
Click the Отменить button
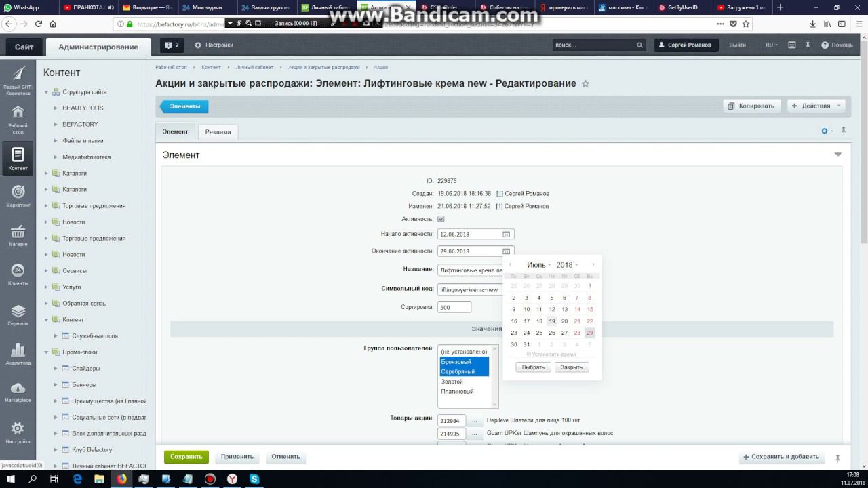(285, 457)
